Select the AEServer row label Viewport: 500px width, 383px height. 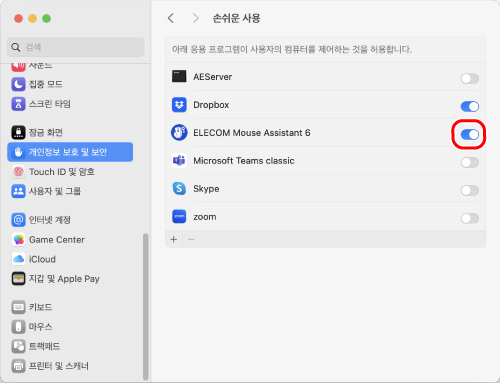coord(213,77)
